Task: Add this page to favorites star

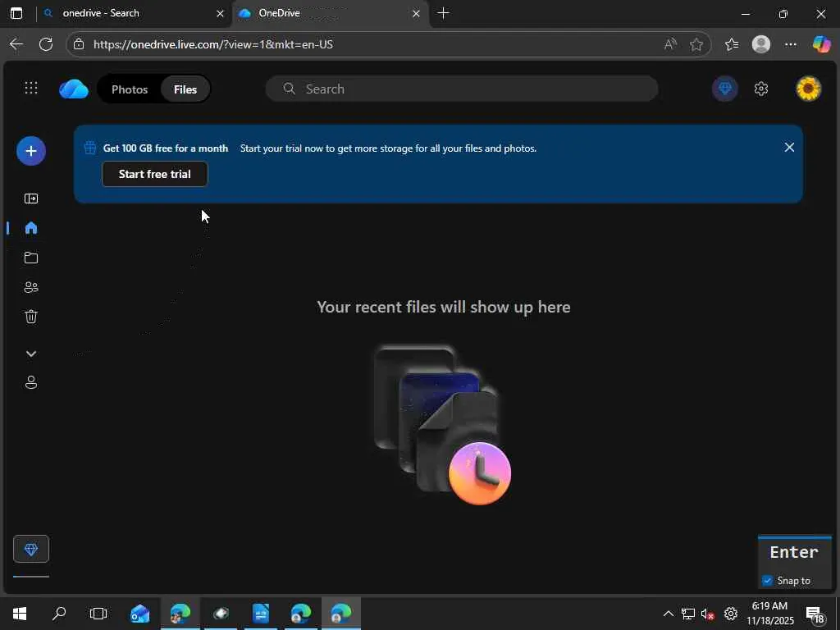Action: [x=696, y=44]
